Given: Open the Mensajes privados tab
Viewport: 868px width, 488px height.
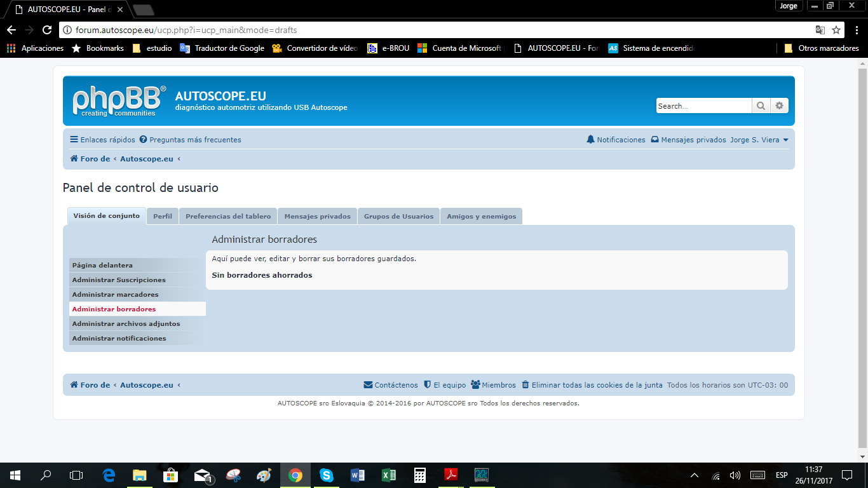Looking at the screenshot, I should click(x=317, y=216).
